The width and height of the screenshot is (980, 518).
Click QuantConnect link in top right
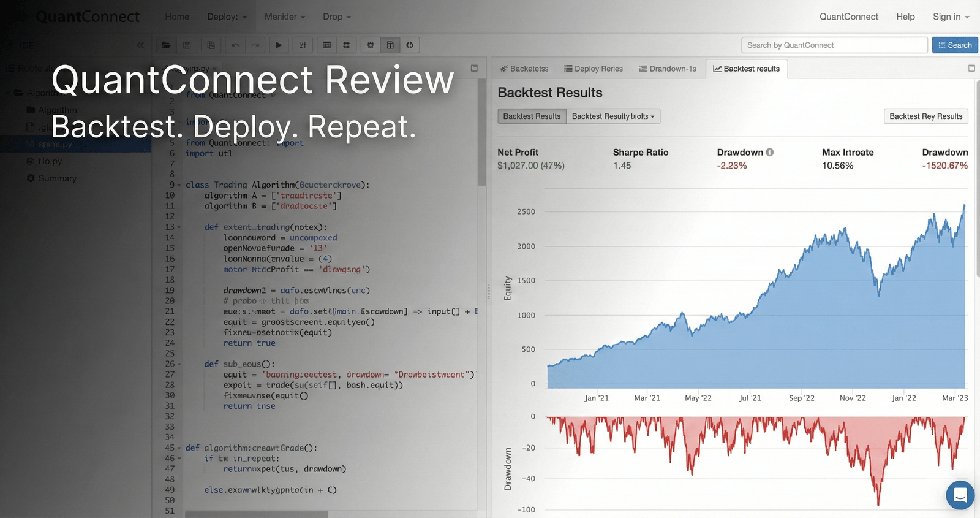pyautogui.click(x=849, y=17)
